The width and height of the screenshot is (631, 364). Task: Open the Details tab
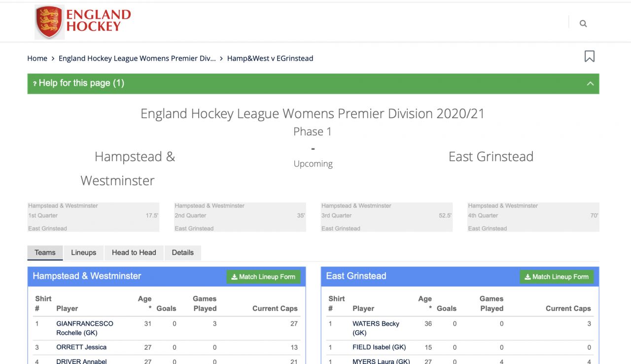click(x=182, y=253)
